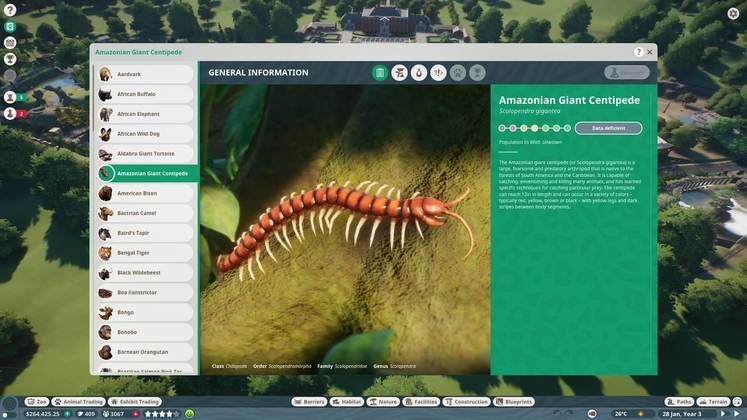Viewport: 747px width, 420px height.
Task: Open the Blueprints menu
Action: (514, 402)
